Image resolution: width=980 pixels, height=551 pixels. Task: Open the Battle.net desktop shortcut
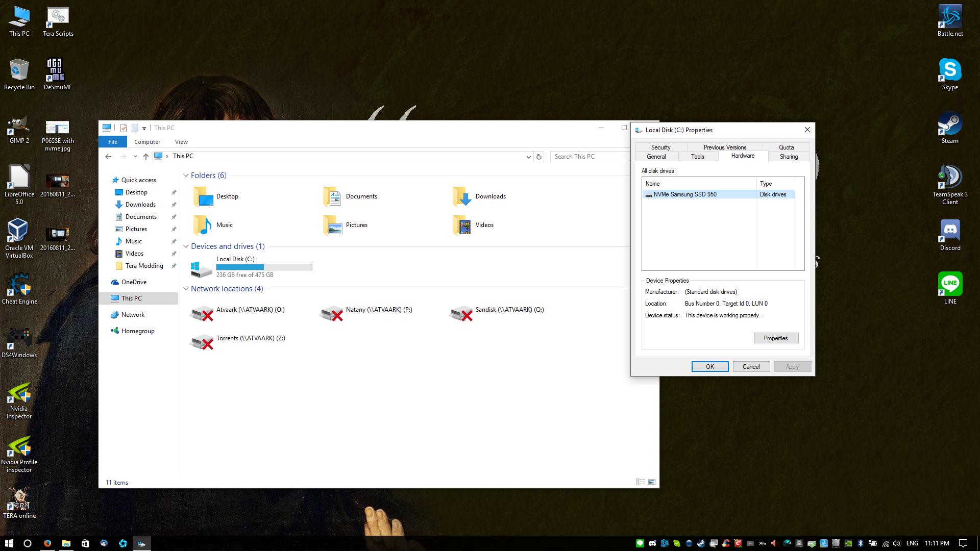[x=950, y=21]
